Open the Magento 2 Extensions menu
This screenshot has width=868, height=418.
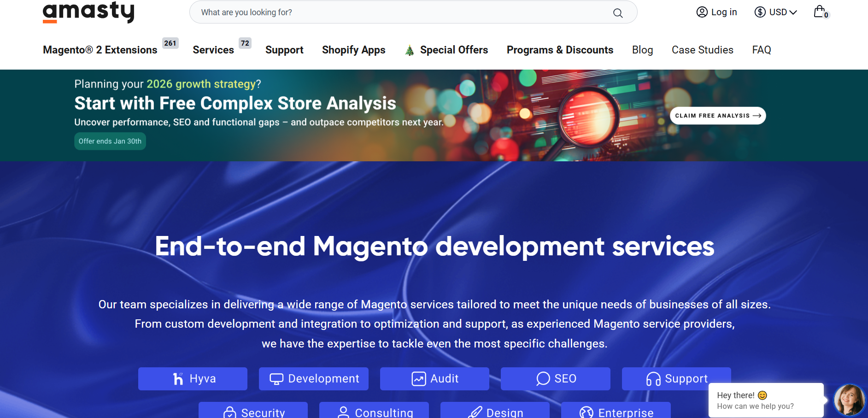pos(100,50)
